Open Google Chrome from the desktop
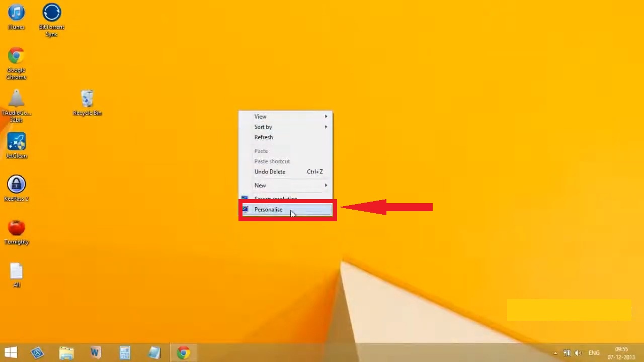 coord(16,56)
